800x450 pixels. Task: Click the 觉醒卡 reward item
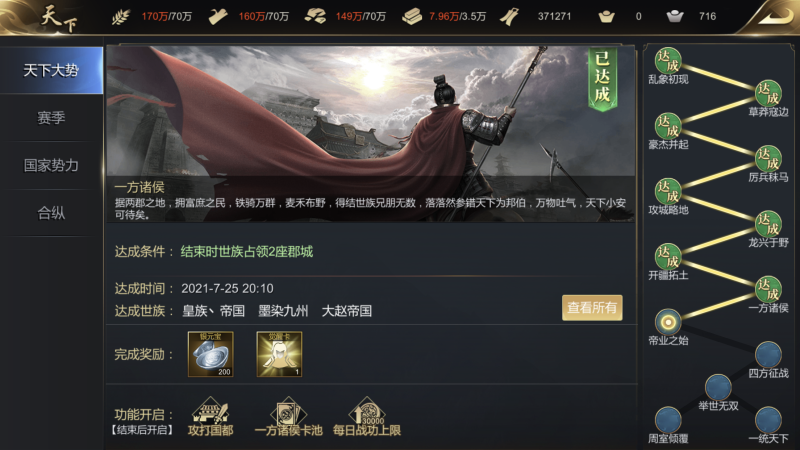(279, 354)
